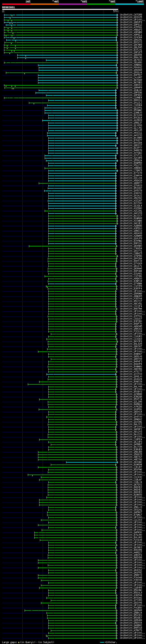Open hit UniRef100_Q93X25

131,17
